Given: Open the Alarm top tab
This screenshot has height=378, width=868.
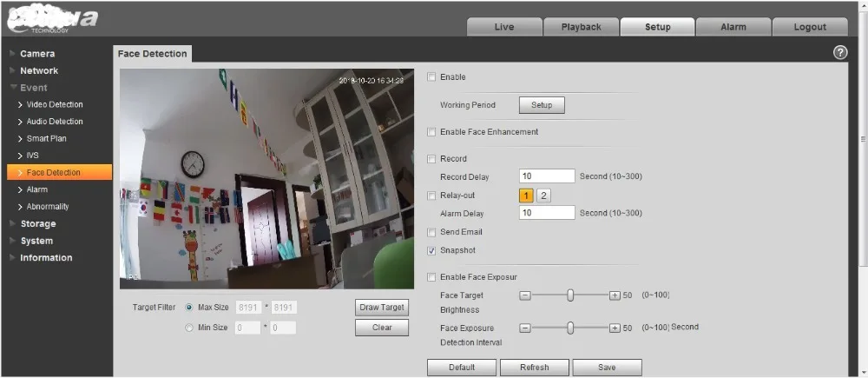Looking at the screenshot, I should (x=733, y=27).
